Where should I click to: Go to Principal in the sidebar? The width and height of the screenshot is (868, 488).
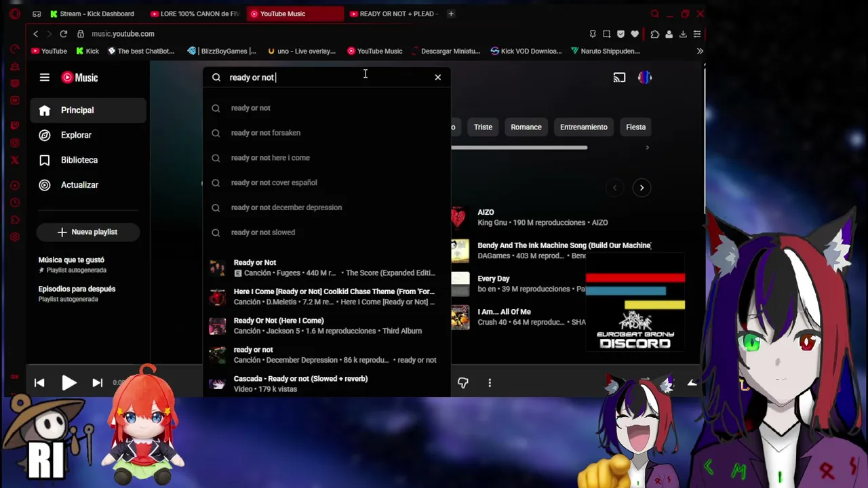88,110
